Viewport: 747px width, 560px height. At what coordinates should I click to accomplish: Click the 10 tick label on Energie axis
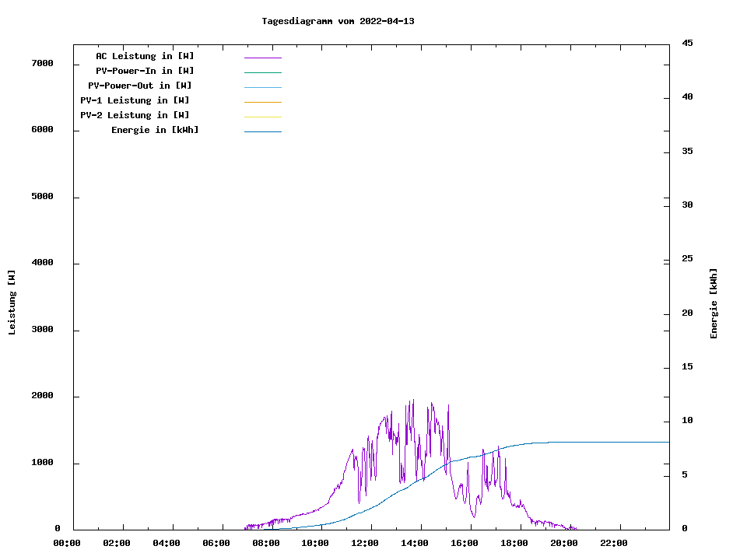click(688, 421)
